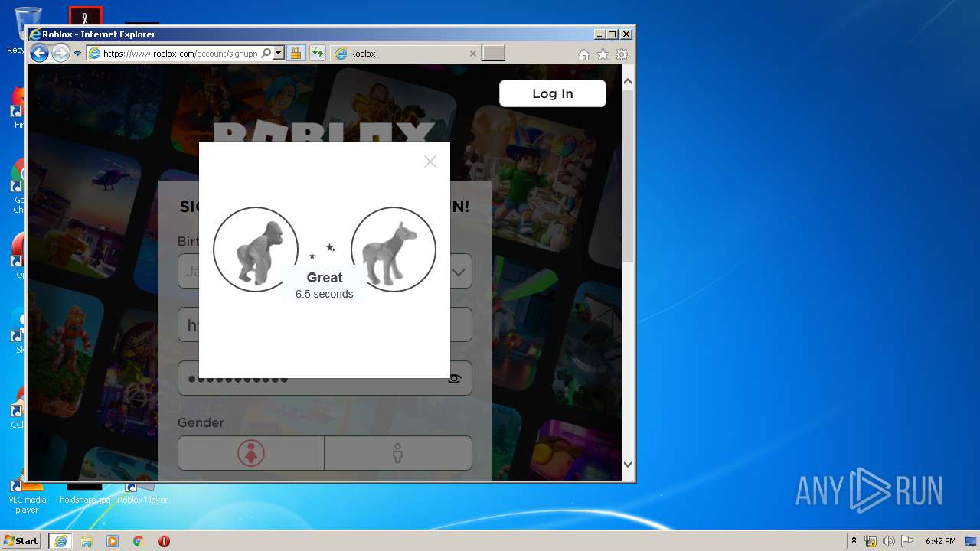Open a new blank tab
980x551 pixels.
click(494, 53)
